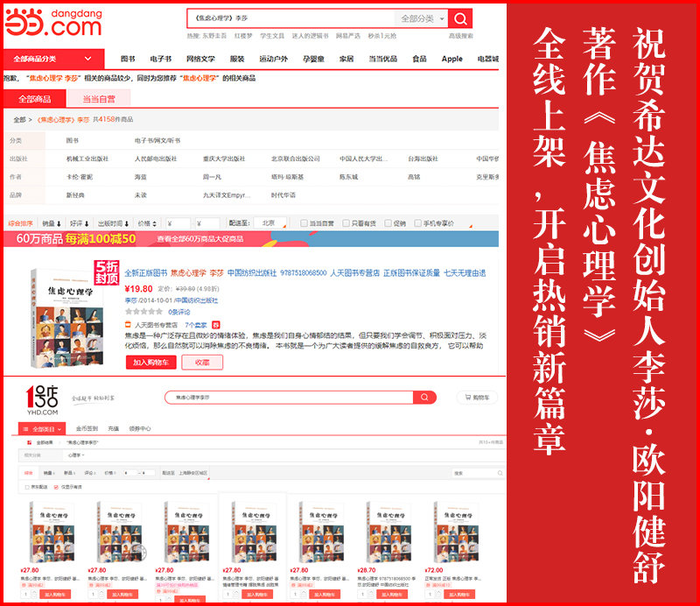This screenshot has height=606, width=700.
Task: Click the 收藏 button beside add-to-cart
Action: (202, 362)
